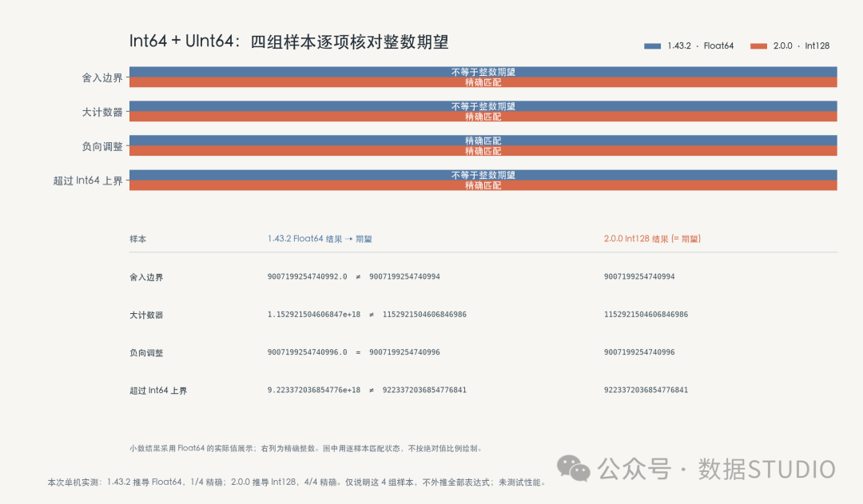The image size is (863, 504).
Task: Click the footnote beginning "小数结果采用 Float64"
Action: pyautogui.click(x=307, y=448)
